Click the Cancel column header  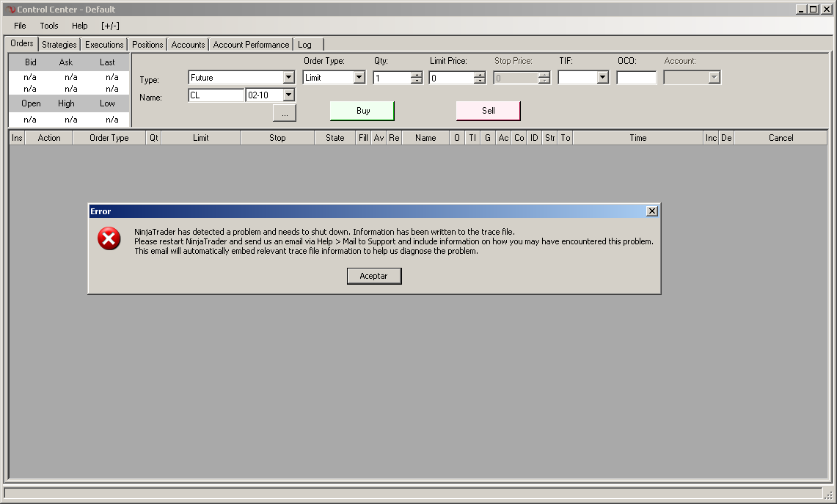(781, 138)
